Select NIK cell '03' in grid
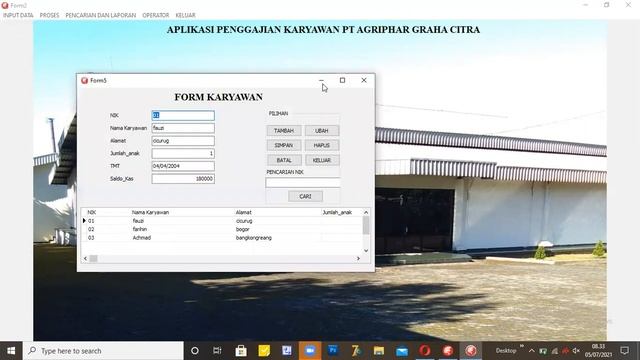640x360 pixels. [91, 238]
